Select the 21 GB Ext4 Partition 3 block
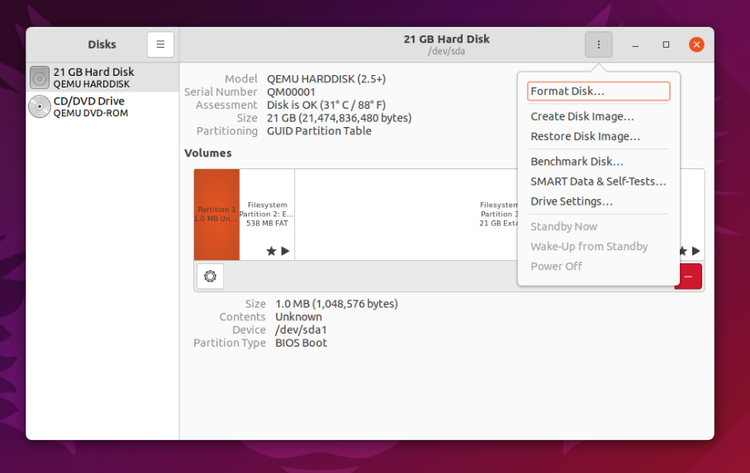 (407, 214)
